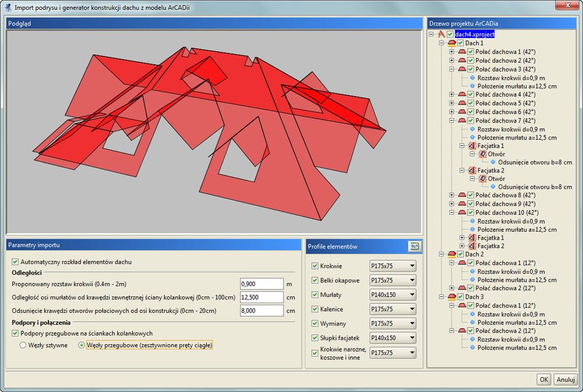This screenshot has height=392, width=583.
Task: Click the application icon in the title bar
Action: (8, 7)
